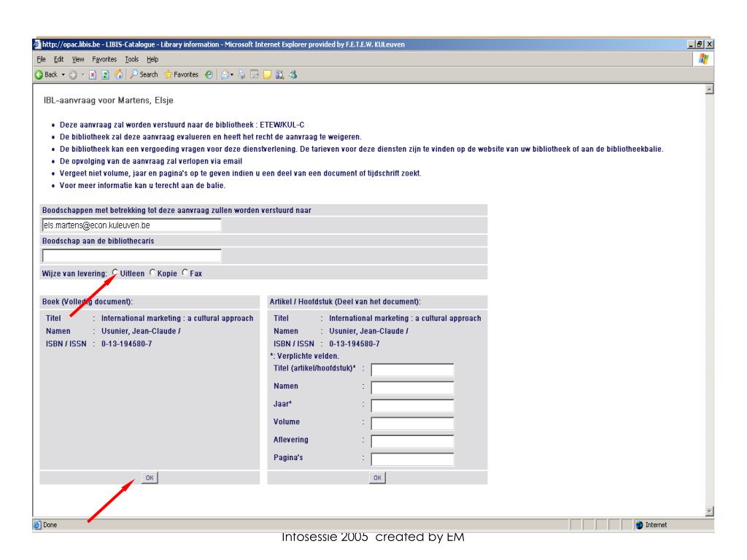The width and height of the screenshot is (747, 560).
Task: Open the File menu
Action: (41, 60)
